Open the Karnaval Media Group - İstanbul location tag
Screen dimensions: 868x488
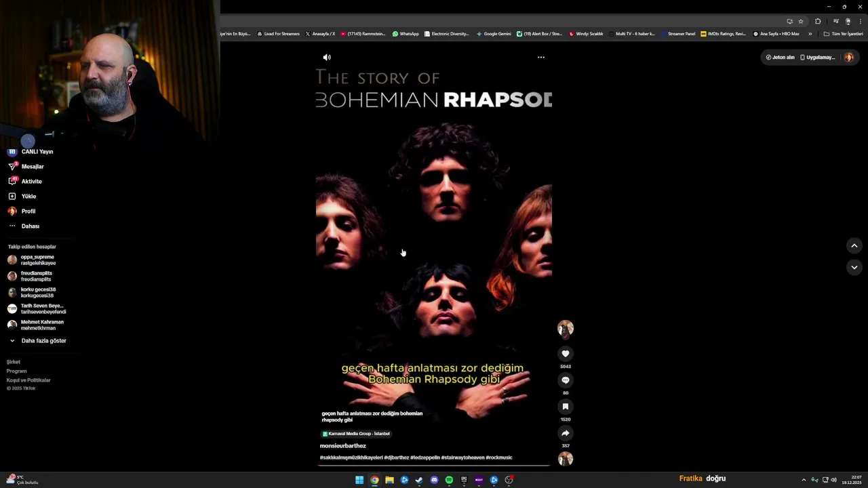[x=356, y=434]
